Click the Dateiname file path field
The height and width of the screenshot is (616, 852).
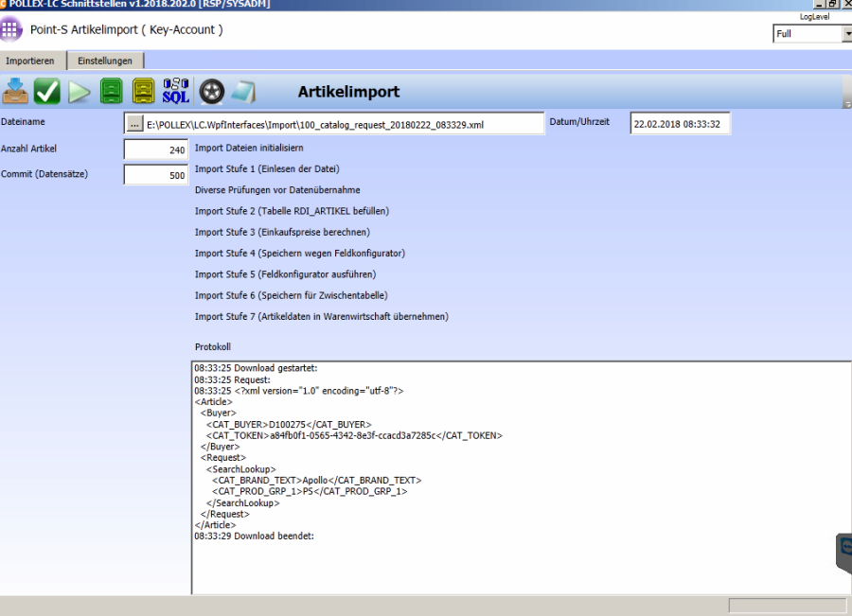pyautogui.click(x=343, y=124)
